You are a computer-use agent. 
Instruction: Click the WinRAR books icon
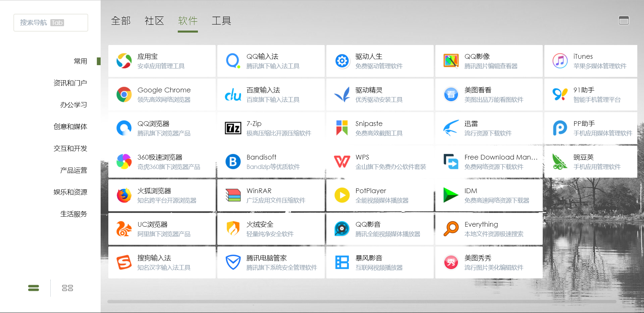(233, 195)
